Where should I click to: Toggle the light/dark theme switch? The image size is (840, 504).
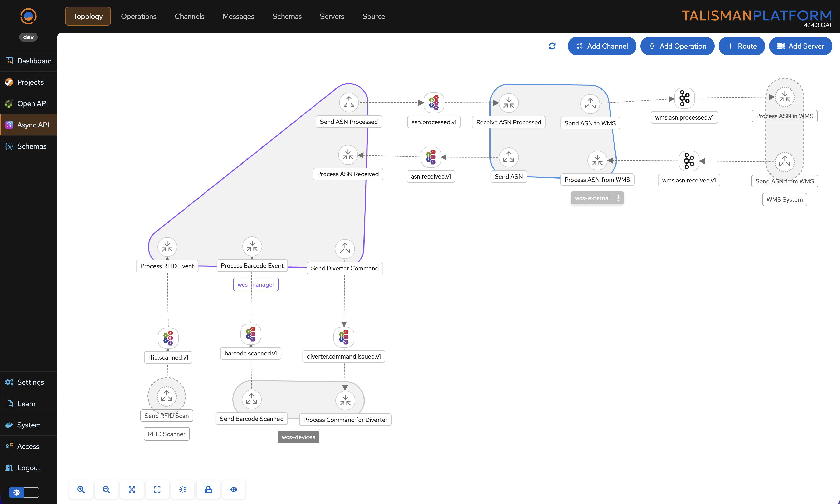click(24, 492)
